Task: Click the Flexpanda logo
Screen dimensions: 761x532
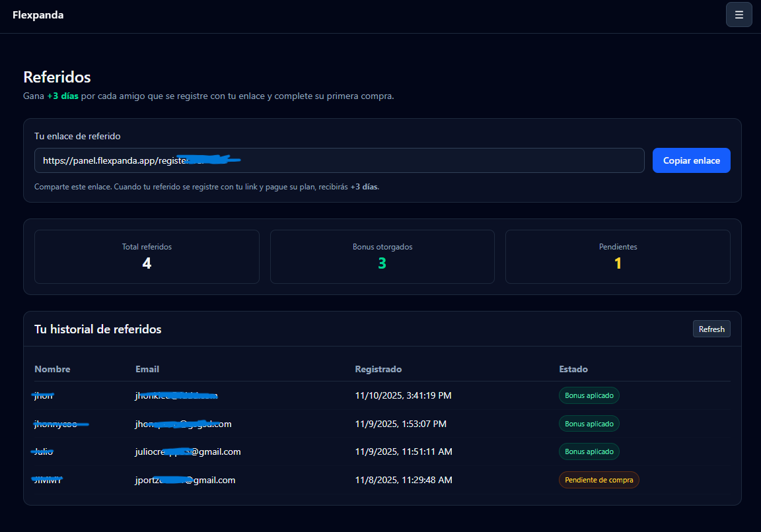Action: point(38,15)
